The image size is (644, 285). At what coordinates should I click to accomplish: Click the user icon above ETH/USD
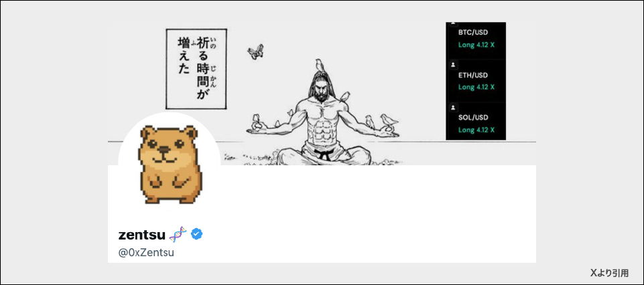point(453,65)
